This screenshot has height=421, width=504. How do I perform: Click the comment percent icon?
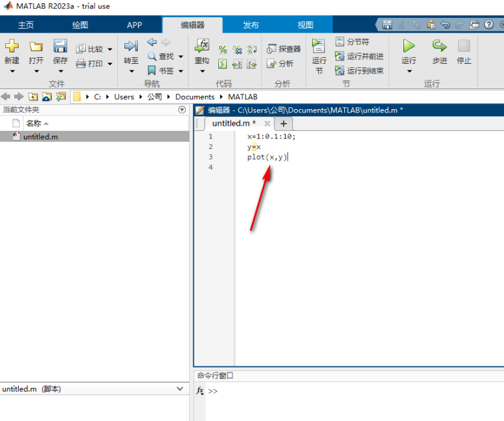click(x=223, y=49)
